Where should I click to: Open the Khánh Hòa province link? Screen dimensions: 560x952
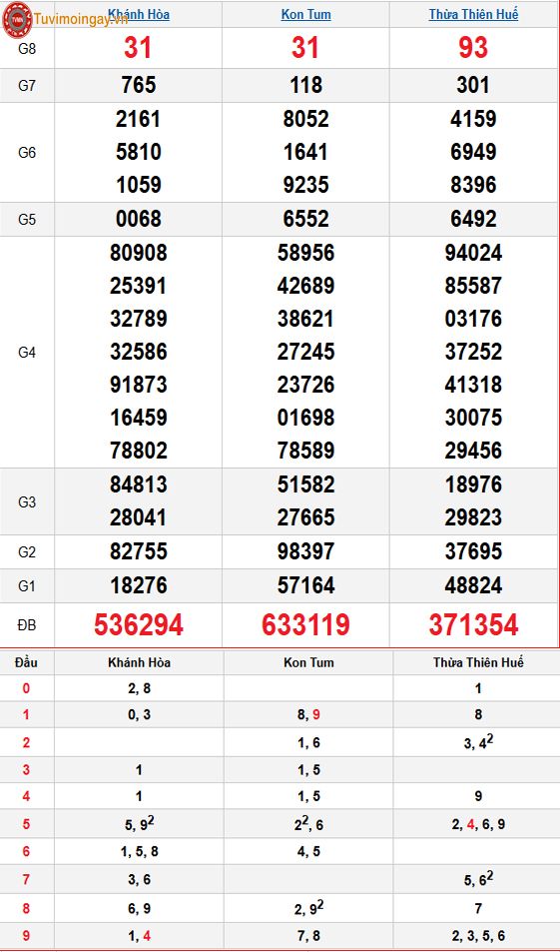tap(139, 14)
